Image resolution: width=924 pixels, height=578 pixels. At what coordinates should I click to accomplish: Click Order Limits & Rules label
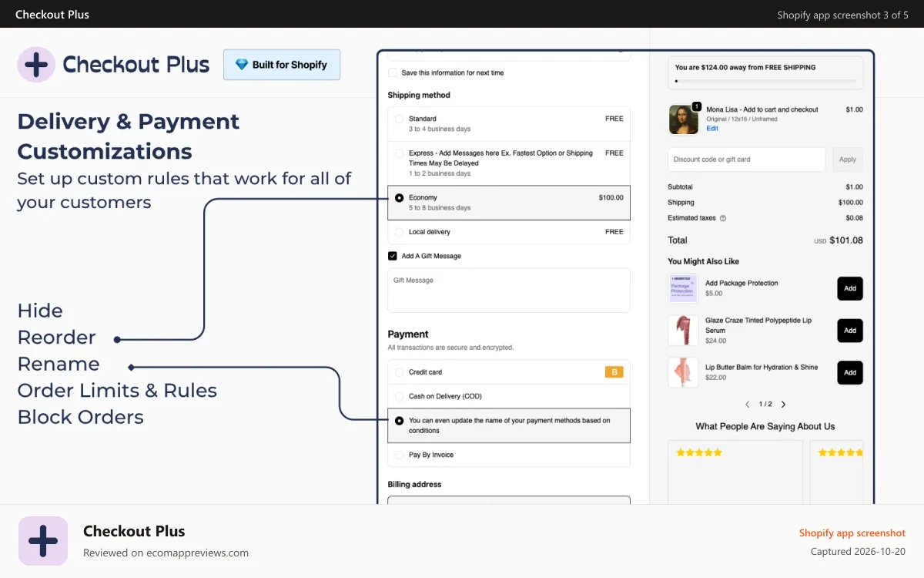(x=117, y=391)
